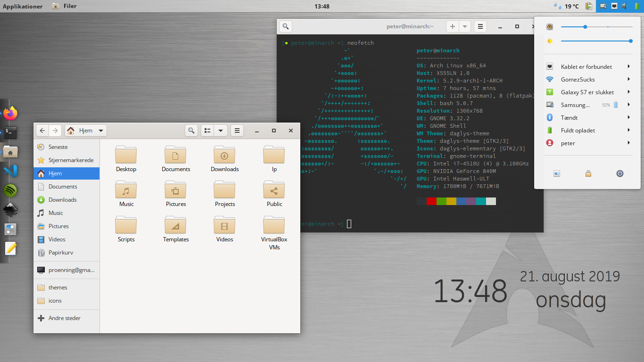Open the Templates folder

[176, 230]
